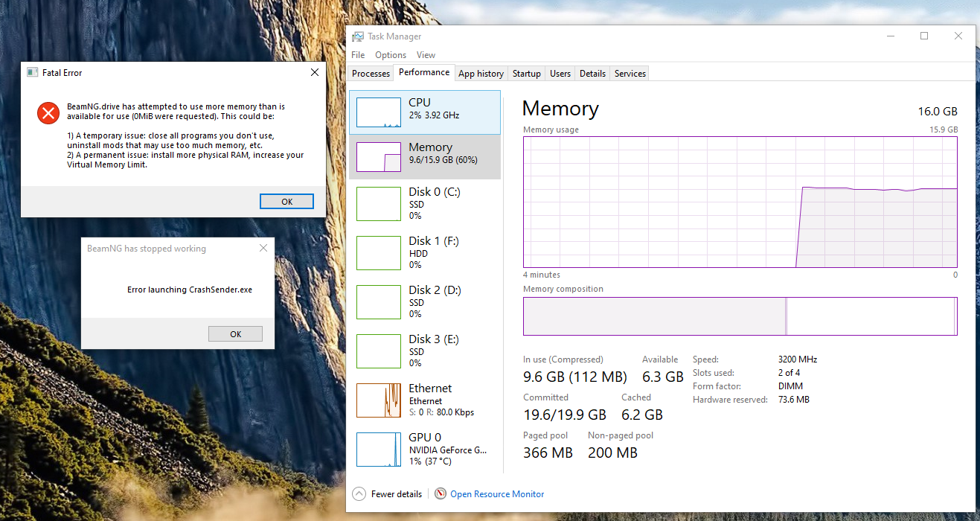
Task: Minimize the Task Manager window
Action: [890, 36]
